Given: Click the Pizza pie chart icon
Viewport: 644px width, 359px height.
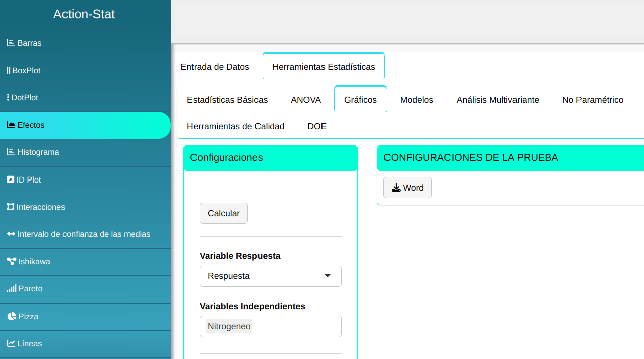Looking at the screenshot, I should click(x=12, y=316).
